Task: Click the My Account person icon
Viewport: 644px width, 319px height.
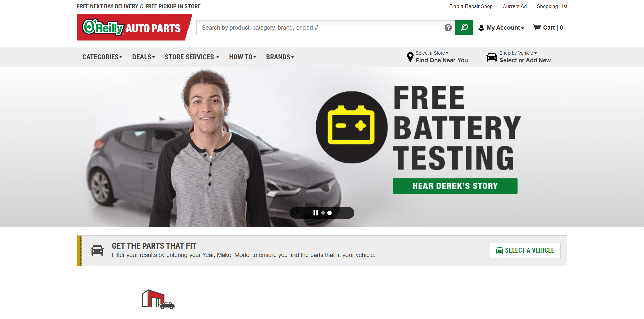Action: tap(481, 28)
